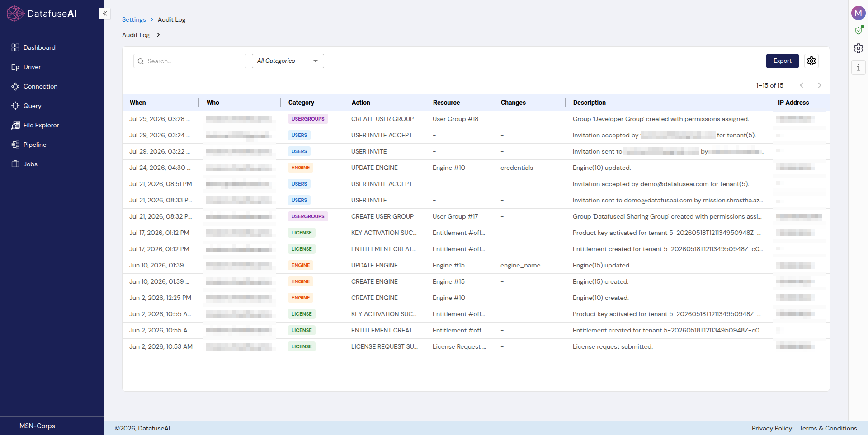The width and height of the screenshot is (868, 435).
Task: Click the Changes column header
Action: (x=513, y=103)
